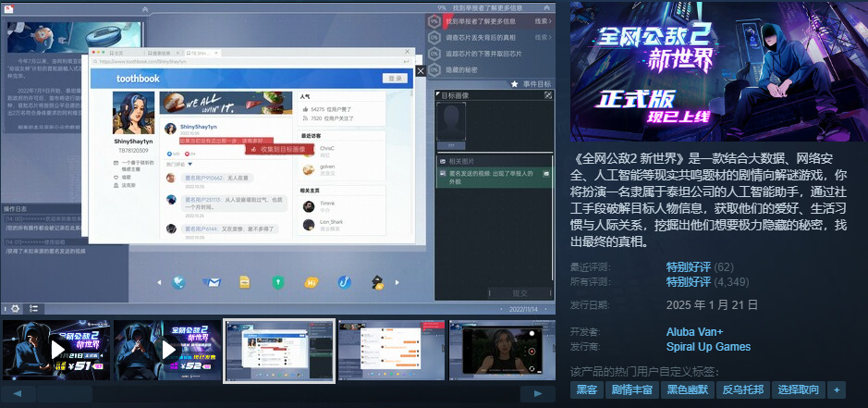Close the toothbook browser with dark X button
This screenshot has width=868, height=408.
pos(421,71)
